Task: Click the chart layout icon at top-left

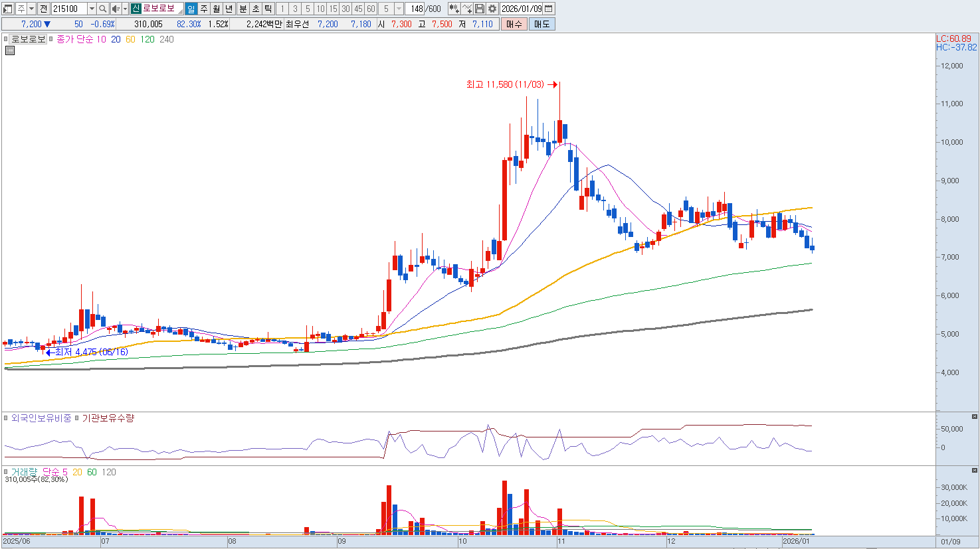Action: [8, 9]
